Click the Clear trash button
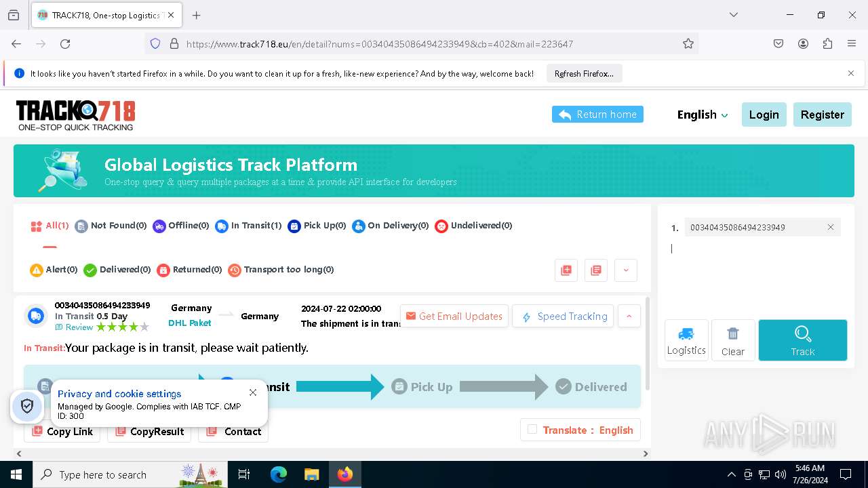This screenshot has width=868, height=488. click(733, 340)
